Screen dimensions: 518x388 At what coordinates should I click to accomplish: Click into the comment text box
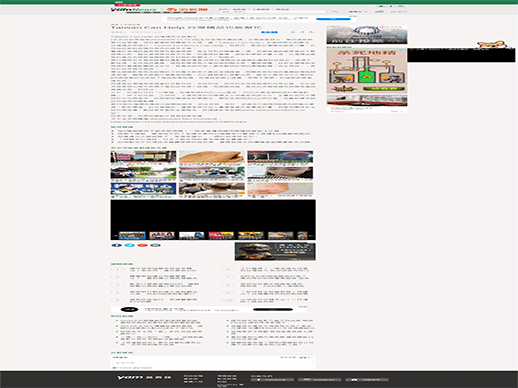(x=213, y=363)
